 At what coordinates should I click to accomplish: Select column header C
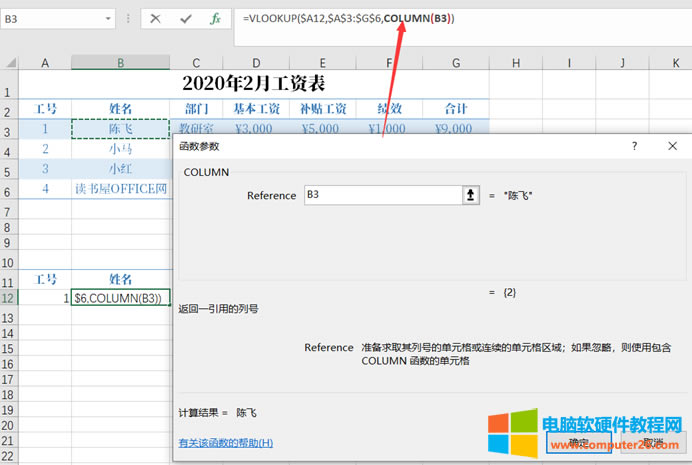[x=196, y=64]
